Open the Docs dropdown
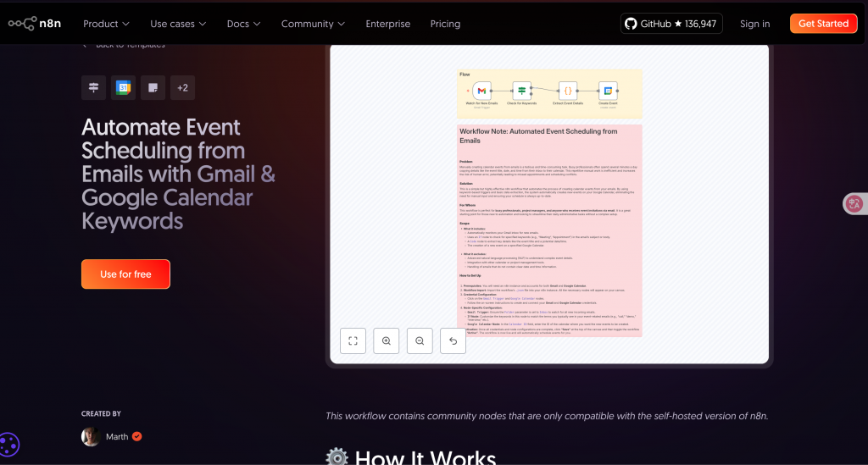 pyautogui.click(x=243, y=24)
